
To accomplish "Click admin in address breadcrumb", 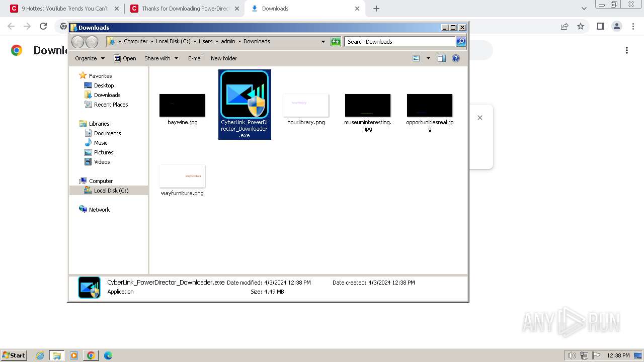I will click(228, 42).
